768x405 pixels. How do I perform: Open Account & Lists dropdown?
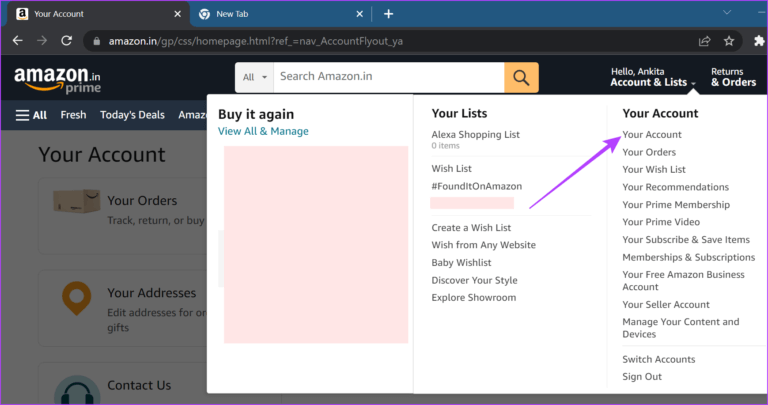(x=653, y=77)
